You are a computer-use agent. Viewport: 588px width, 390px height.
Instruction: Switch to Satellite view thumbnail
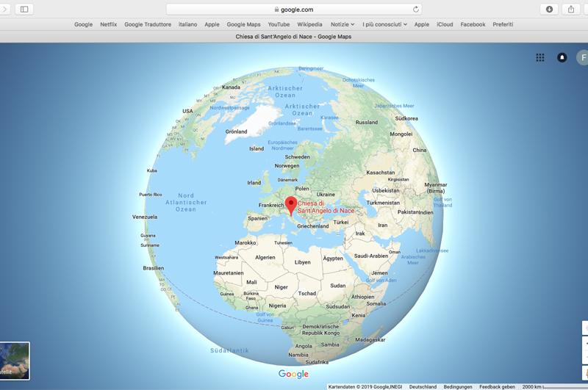click(15, 361)
